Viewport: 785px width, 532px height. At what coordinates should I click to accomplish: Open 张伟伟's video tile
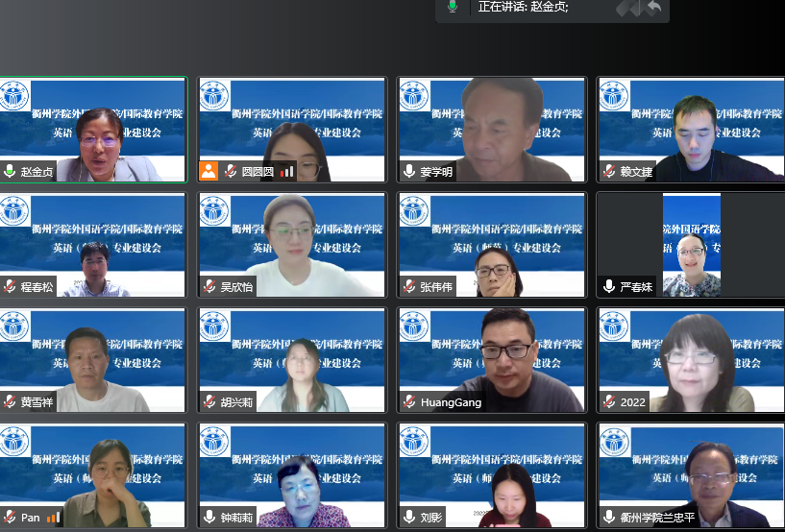tap(492, 245)
